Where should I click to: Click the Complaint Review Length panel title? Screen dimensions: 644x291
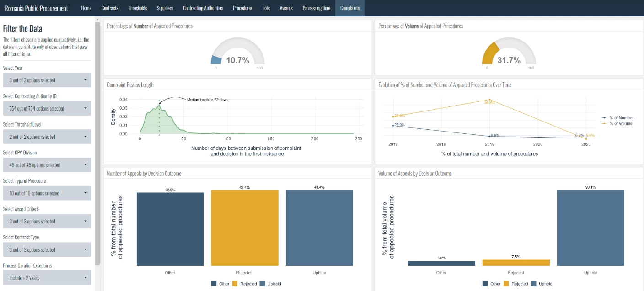pos(130,85)
